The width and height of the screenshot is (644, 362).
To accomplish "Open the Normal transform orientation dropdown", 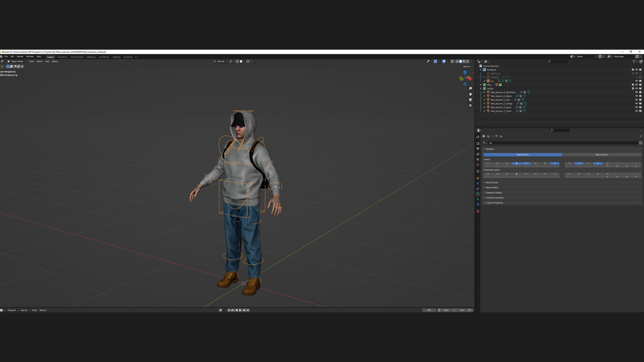I will (220, 61).
